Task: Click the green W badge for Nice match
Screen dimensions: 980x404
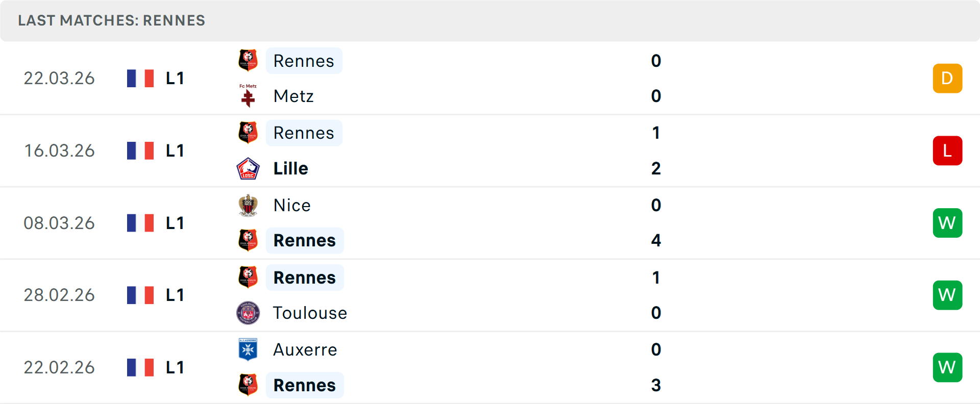Action: (947, 223)
